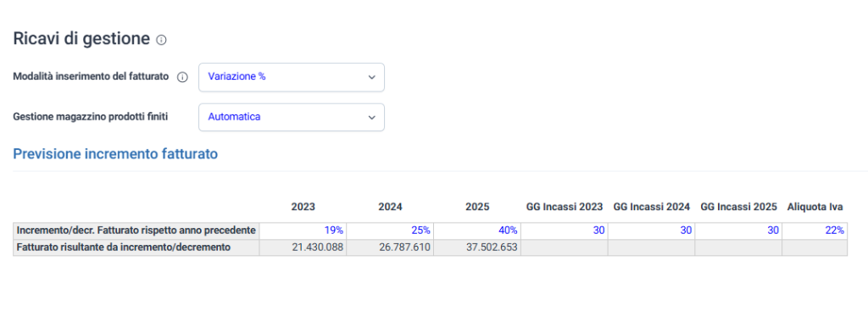
Task: Click the 2024 column header
Action: tap(390, 207)
